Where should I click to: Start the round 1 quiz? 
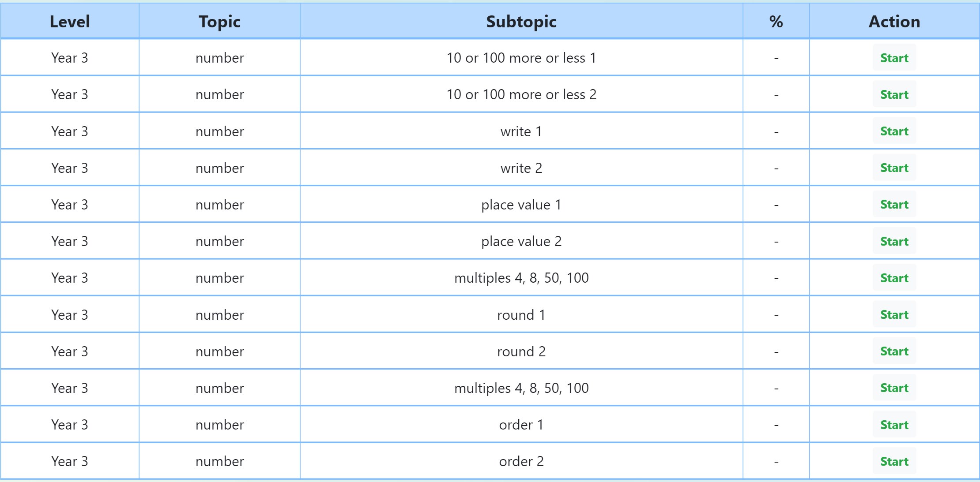[x=894, y=315]
